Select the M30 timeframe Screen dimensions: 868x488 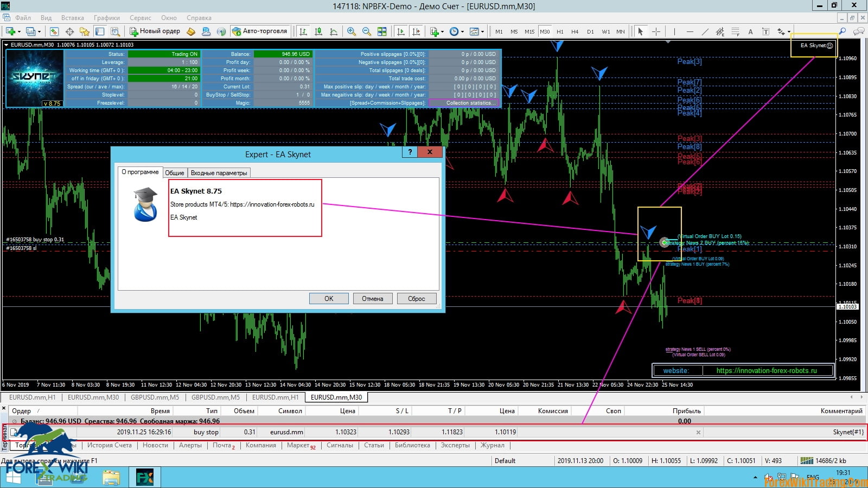point(545,31)
